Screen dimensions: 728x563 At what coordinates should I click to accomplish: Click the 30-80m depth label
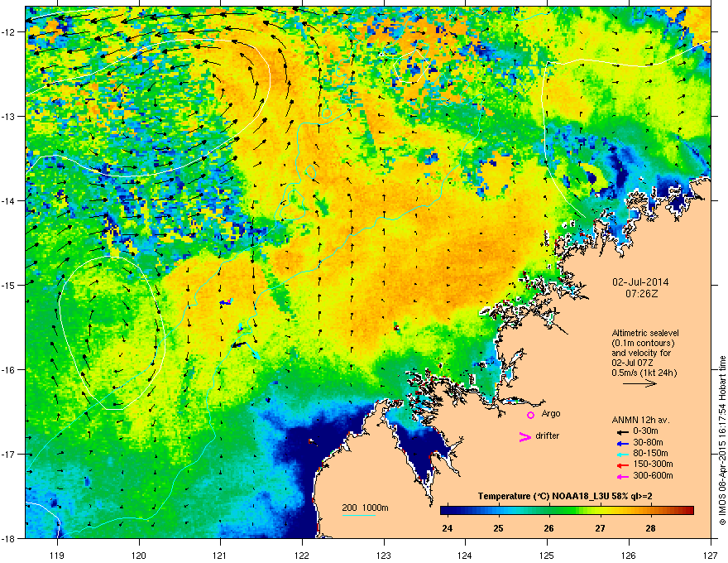coord(648,442)
